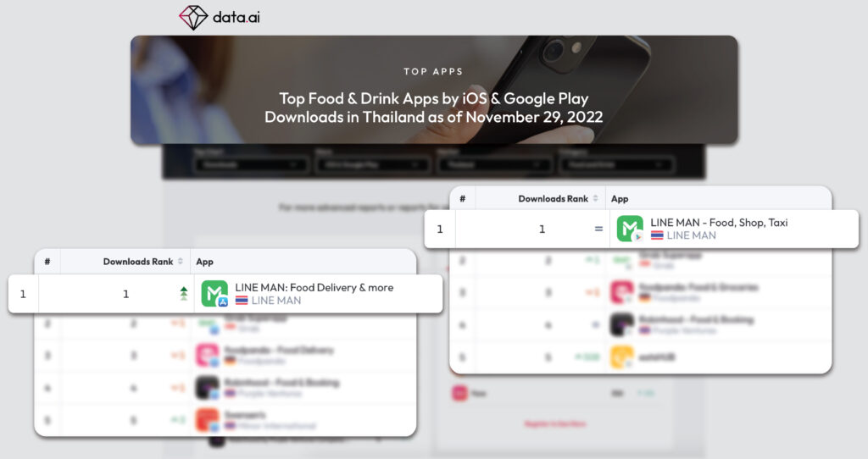Click Thailand flag beside LINE MAN iOS publisher

click(242, 301)
